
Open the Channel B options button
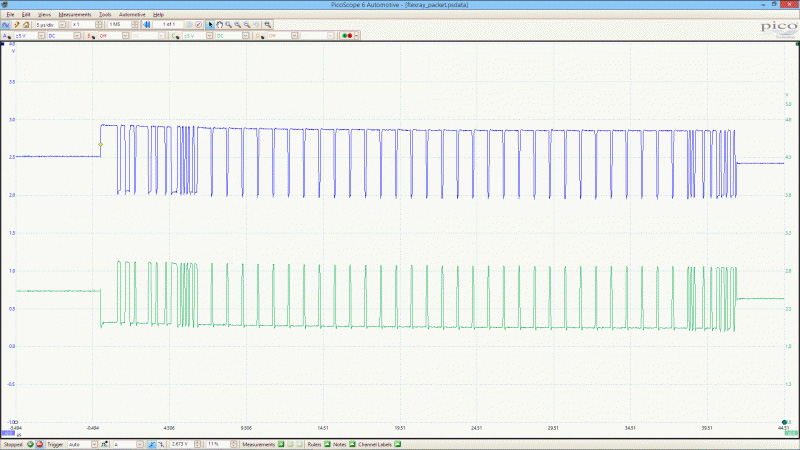(90, 35)
